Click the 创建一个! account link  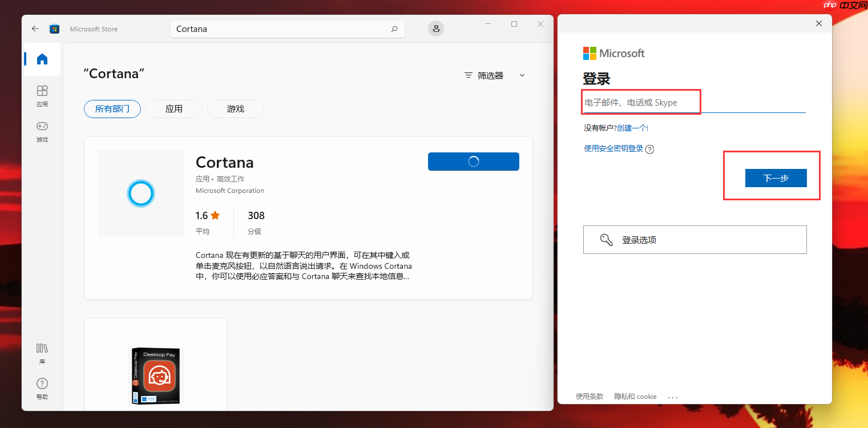point(632,128)
